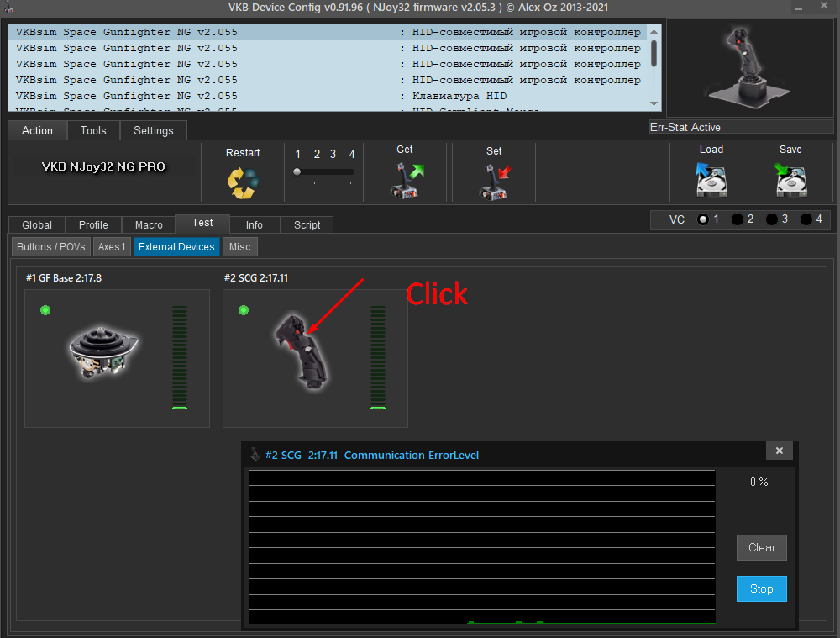
Task: Select VC radio button 1
Action: point(703,219)
